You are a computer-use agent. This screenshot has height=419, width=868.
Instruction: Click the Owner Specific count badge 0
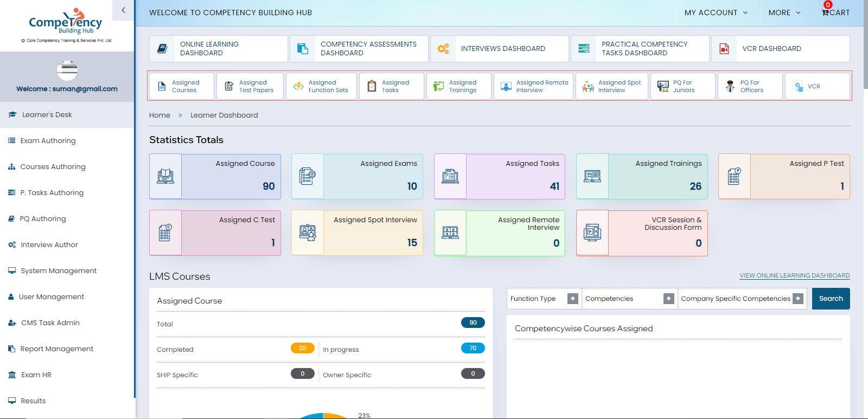click(x=473, y=374)
